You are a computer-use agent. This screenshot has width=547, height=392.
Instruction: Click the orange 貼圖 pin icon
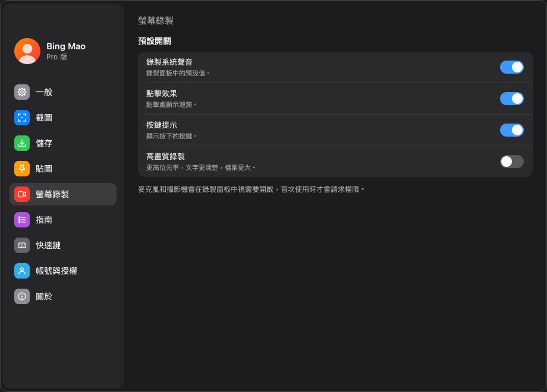point(22,169)
